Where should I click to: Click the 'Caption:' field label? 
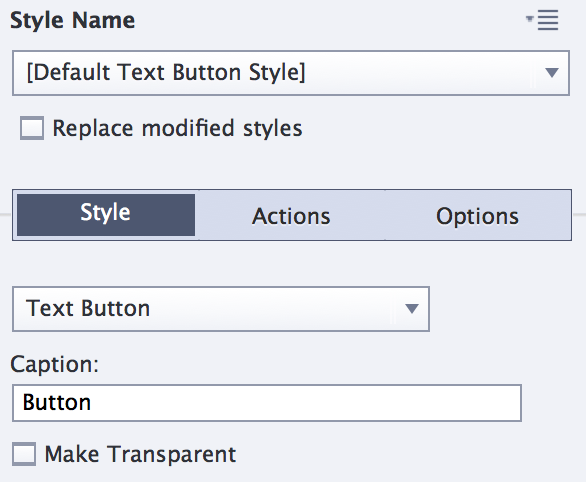point(55,364)
